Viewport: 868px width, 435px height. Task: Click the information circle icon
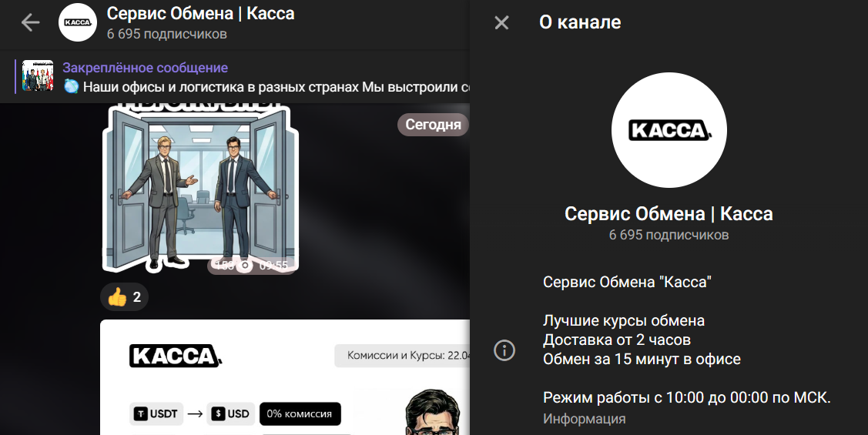click(504, 350)
